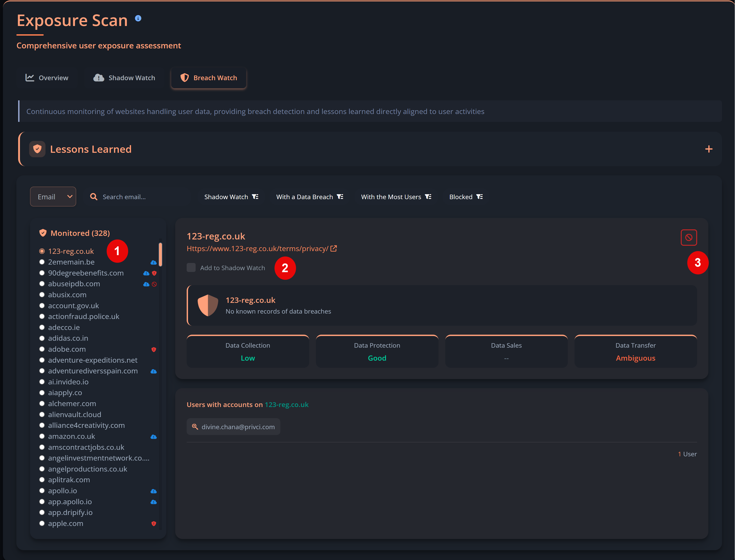Click the blocked icon next to abuseipdb.com

154,284
